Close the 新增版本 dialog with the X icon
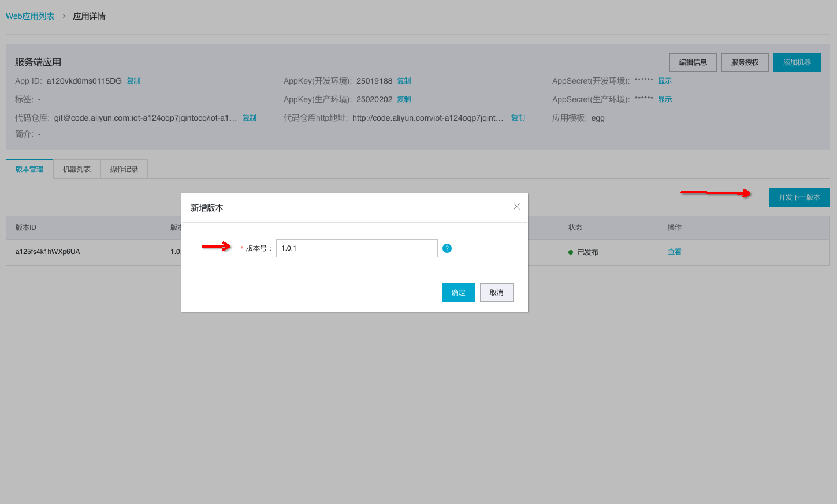This screenshot has width=837, height=504. pos(516,207)
